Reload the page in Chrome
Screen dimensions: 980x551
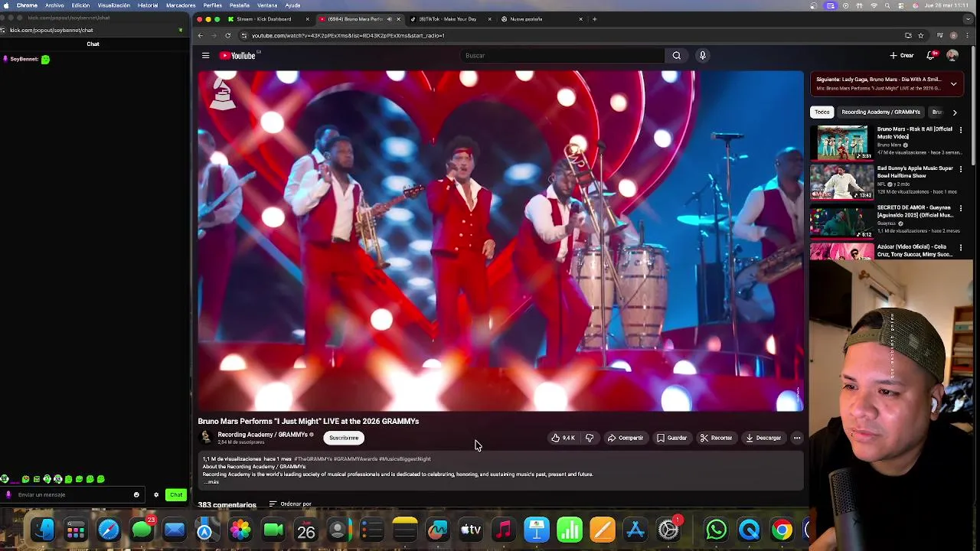point(227,35)
